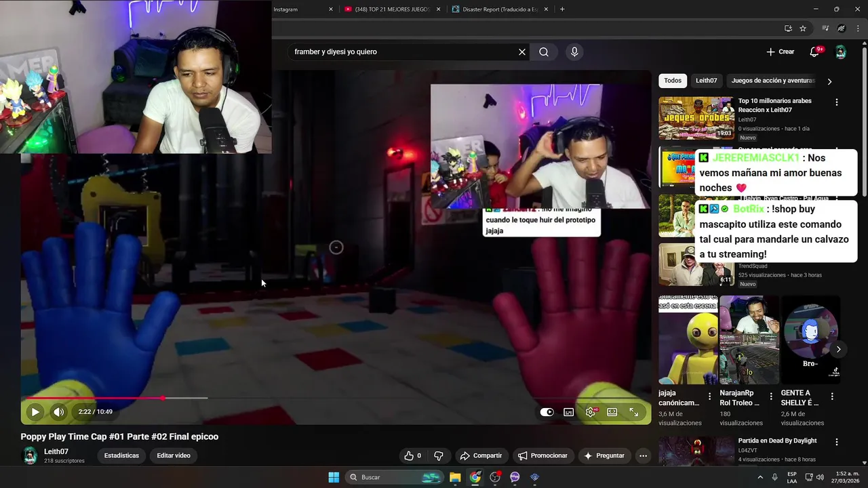Open Leith07 channel avatar below video
The width and height of the screenshot is (868, 488).
(30, 455)
